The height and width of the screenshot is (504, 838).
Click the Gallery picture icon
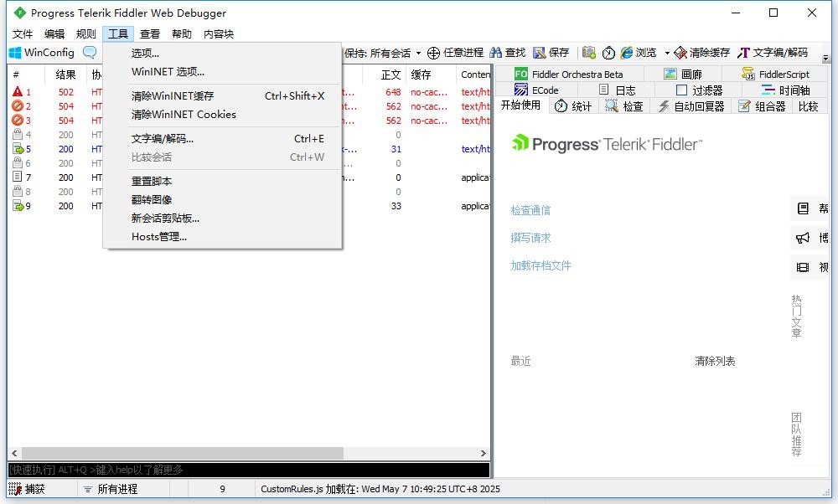670,74
